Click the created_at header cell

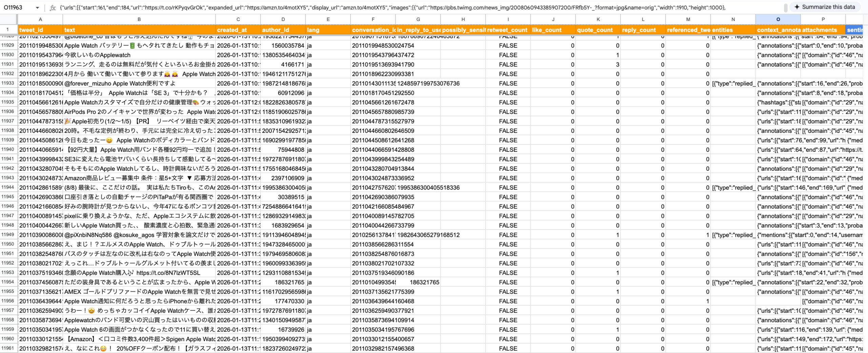238,30
